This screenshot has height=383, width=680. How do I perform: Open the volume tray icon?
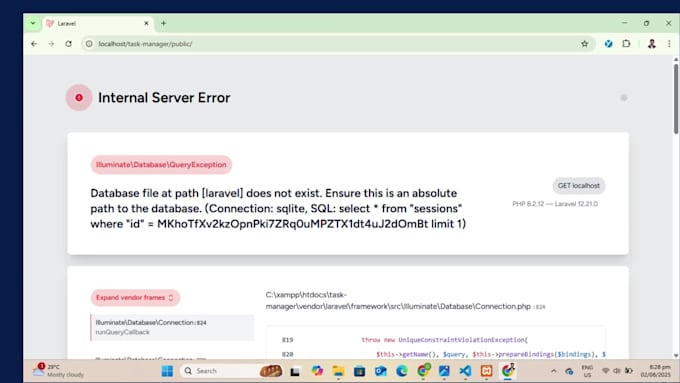pos(617,371)
